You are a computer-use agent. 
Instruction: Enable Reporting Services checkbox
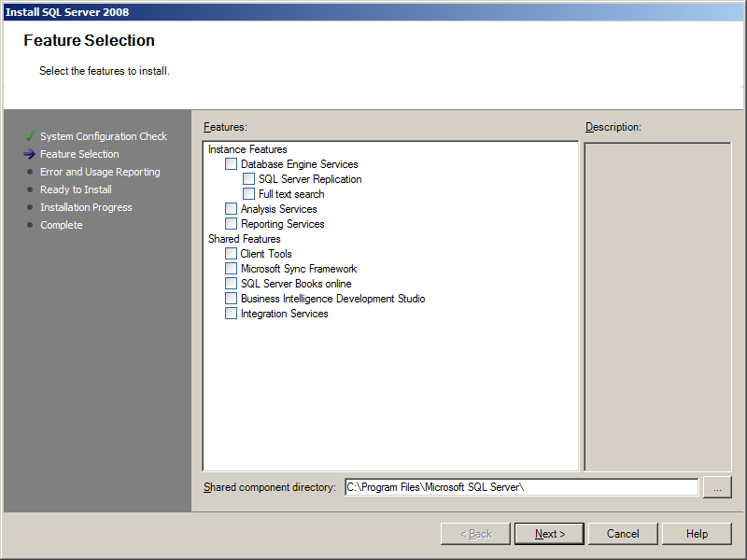[x=231, y=224]
